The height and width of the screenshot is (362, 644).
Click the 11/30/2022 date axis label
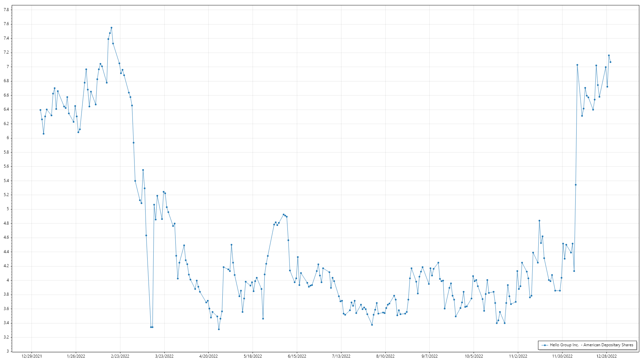562,356
